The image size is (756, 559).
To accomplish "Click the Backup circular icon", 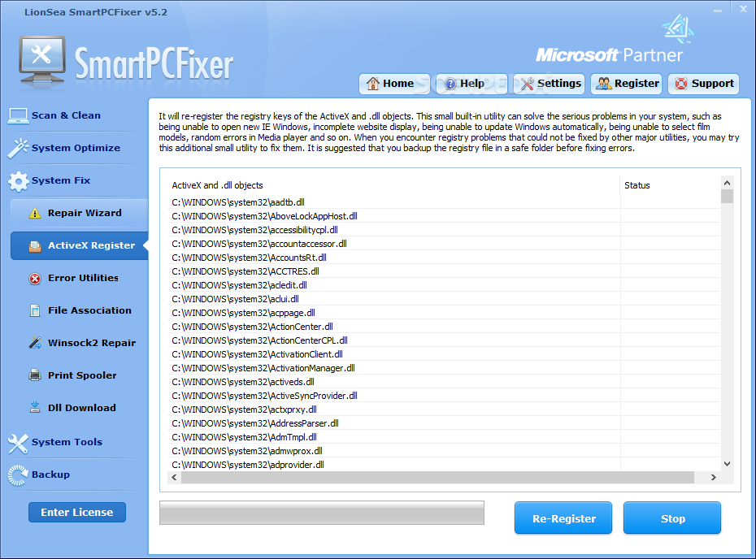I will pyautogui.click(x=19, y=475).
